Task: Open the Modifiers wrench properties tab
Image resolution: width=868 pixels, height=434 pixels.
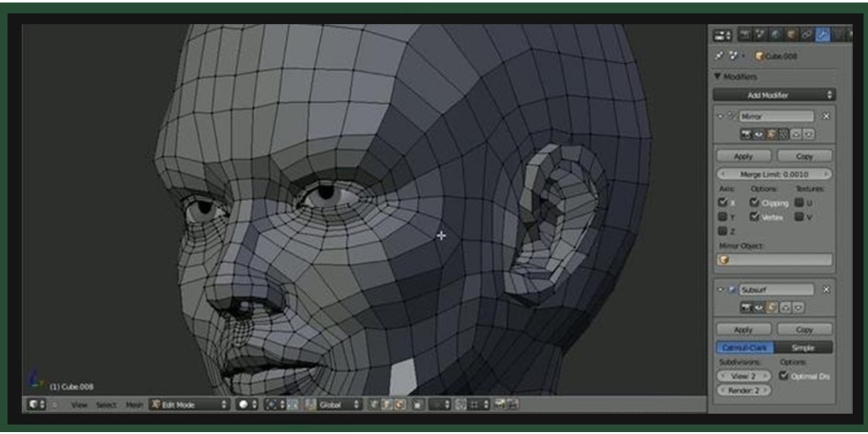Action: click(822, 35)
